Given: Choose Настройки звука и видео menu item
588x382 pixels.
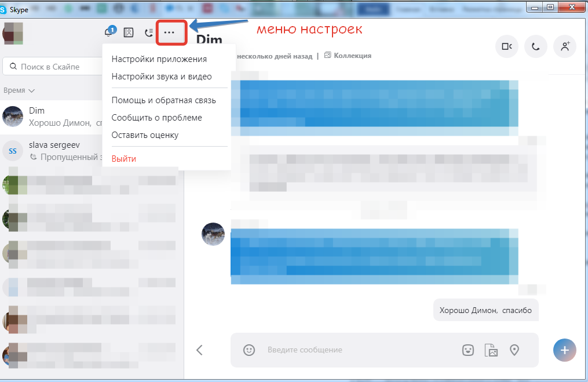Looking at the screenshot, I should pyautogui.click(x=162, y=77).
